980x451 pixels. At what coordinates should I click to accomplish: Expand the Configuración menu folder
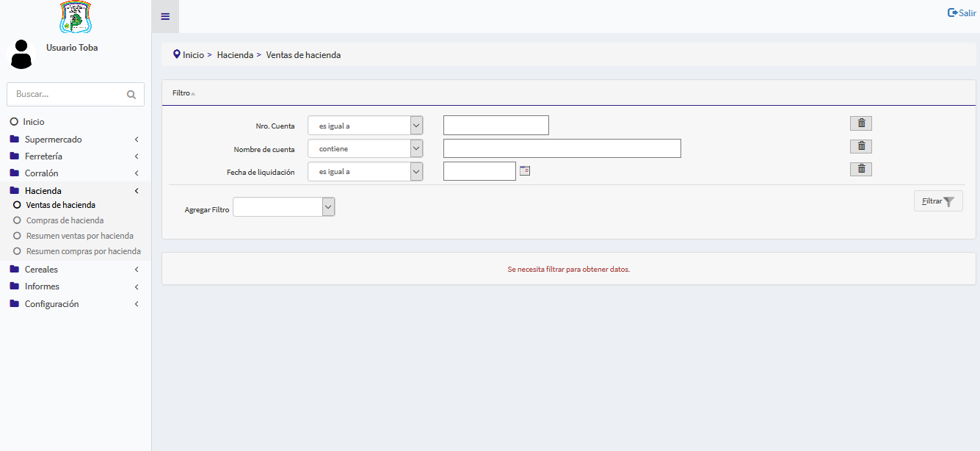pos(51,304)
